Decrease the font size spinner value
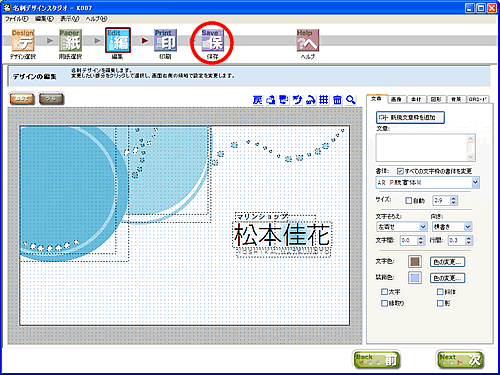 [x=453, y=203]
